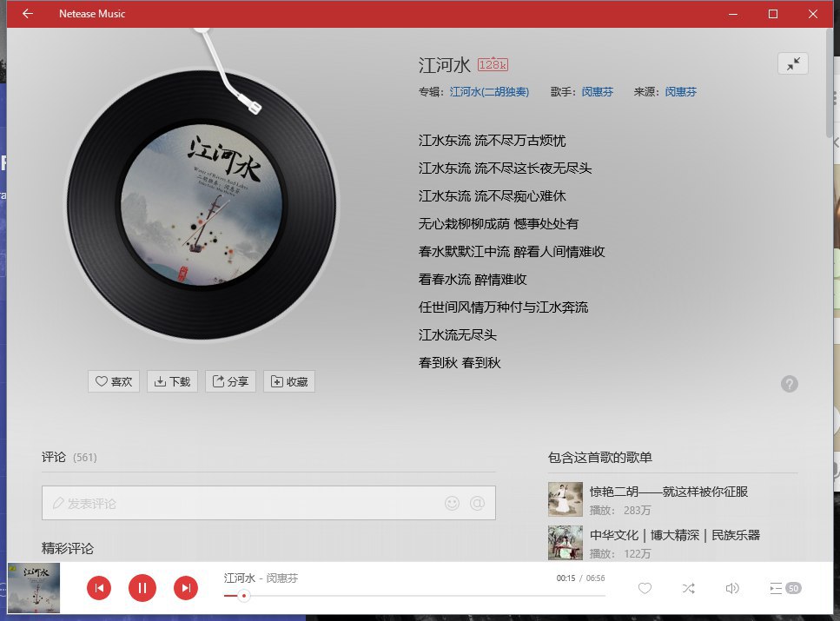This screenshot has width=840, height=621.
Task: Click play count 播放: 283万
Action: point(620,510)
